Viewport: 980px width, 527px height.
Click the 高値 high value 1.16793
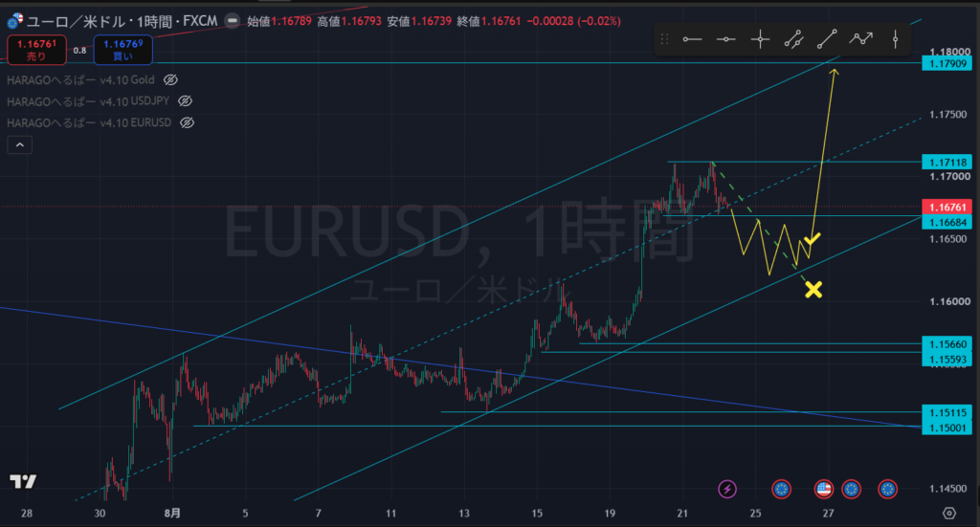(x=361, y=21)
